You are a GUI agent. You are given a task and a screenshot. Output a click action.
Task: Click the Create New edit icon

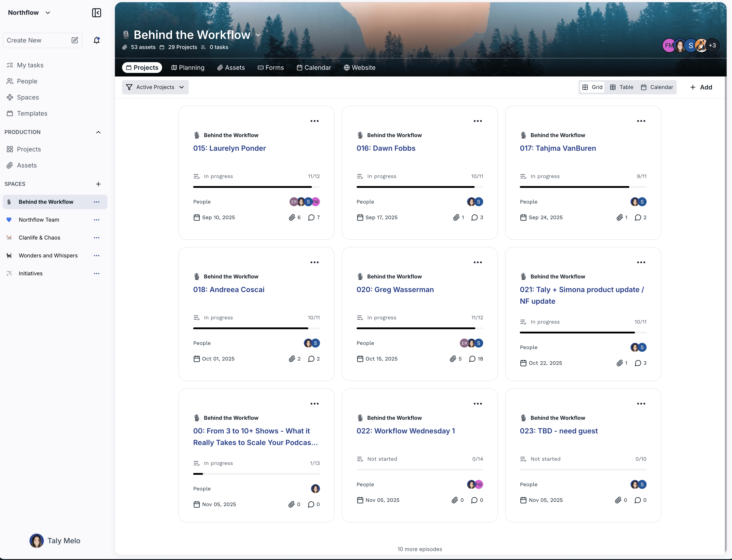[75, 40]
